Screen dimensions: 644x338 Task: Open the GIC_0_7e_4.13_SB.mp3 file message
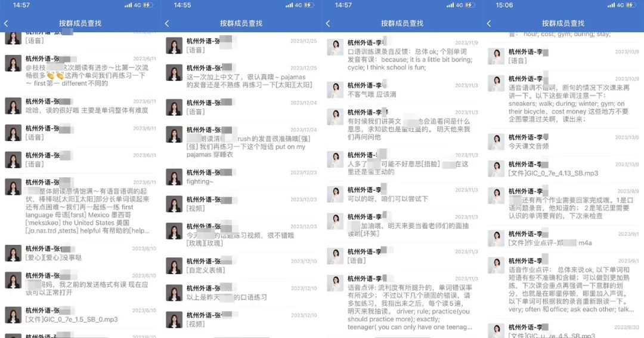coord(563,168)
